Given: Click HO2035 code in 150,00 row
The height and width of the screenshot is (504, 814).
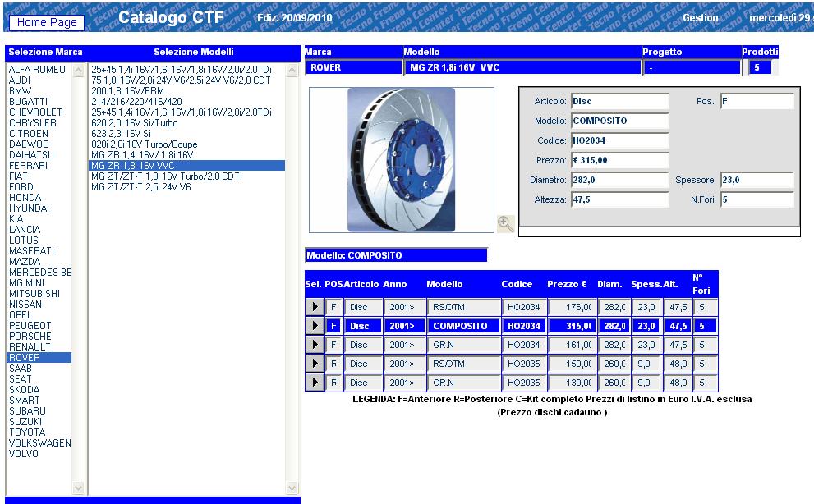Looking at the screenshot, I should tap(523, 364).
